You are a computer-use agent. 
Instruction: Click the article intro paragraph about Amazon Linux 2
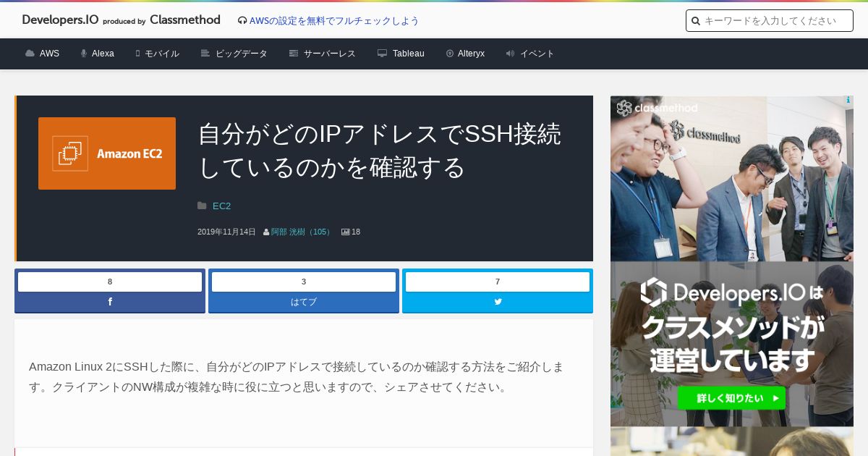pyautogui.click(x=297, y=376)
